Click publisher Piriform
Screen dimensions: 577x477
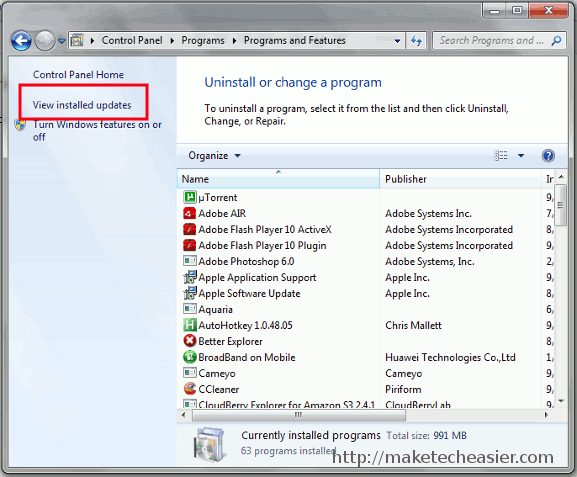click(x=403, y=389)
